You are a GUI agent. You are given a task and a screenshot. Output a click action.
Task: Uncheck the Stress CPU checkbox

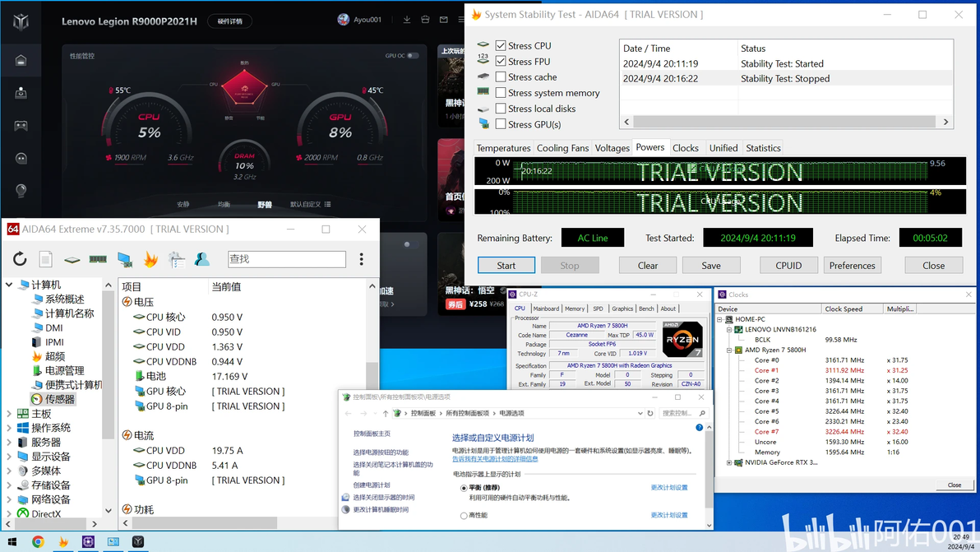501,45
